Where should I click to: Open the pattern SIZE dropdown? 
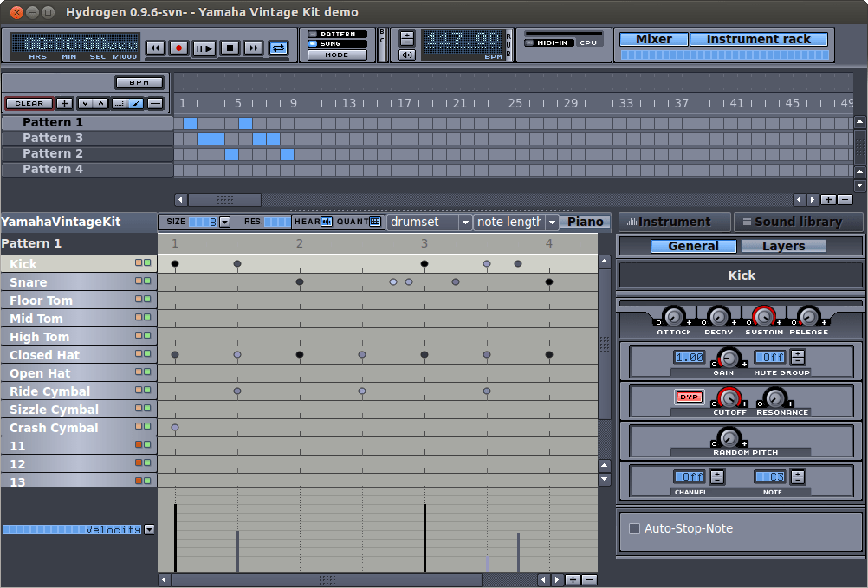tap(224, 222)
